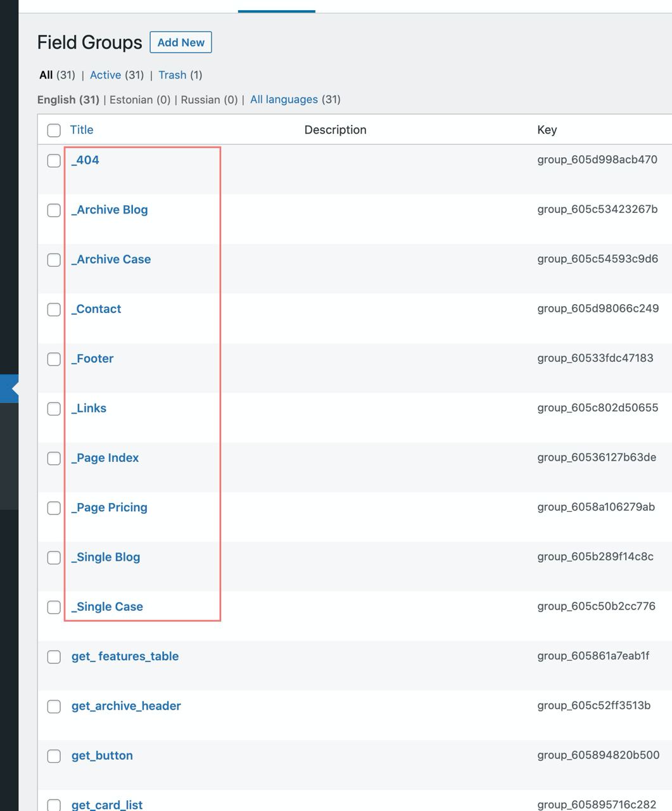Open the _Single Case field group
This screenshot has height=811, width=672.
pos(108,607)
